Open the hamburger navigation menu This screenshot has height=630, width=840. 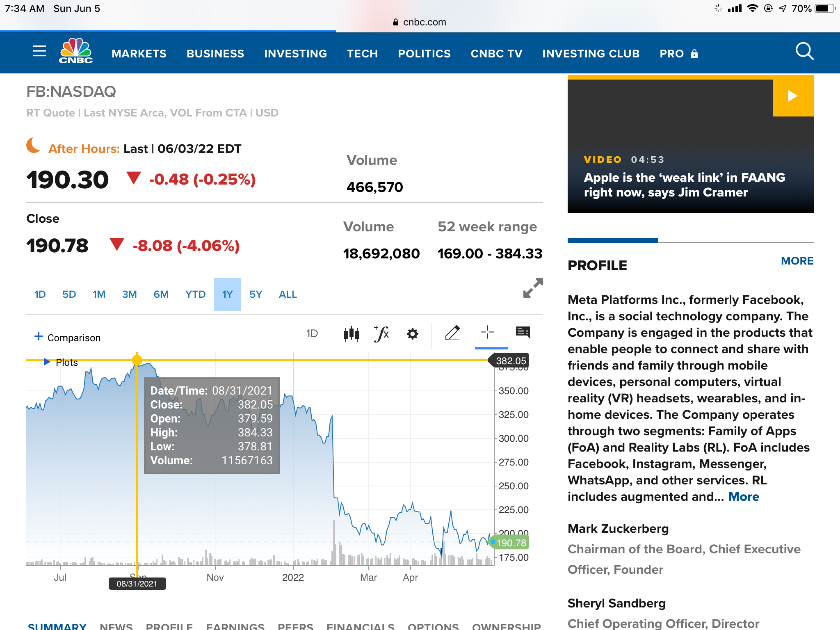(39, 51)
